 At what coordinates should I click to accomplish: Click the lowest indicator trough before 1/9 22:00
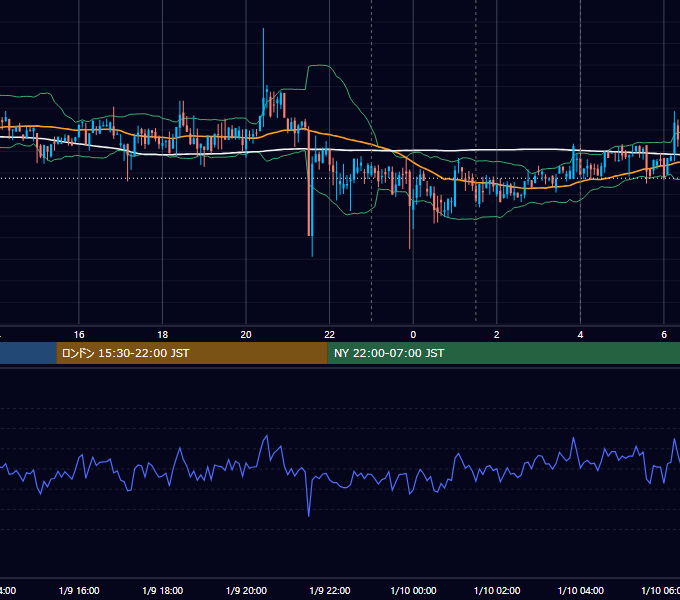309,515
